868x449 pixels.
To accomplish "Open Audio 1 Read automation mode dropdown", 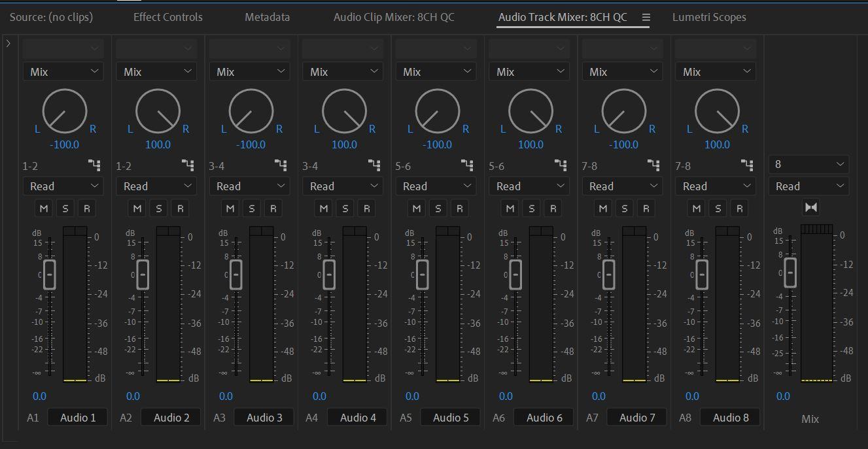I will point(63,186).
